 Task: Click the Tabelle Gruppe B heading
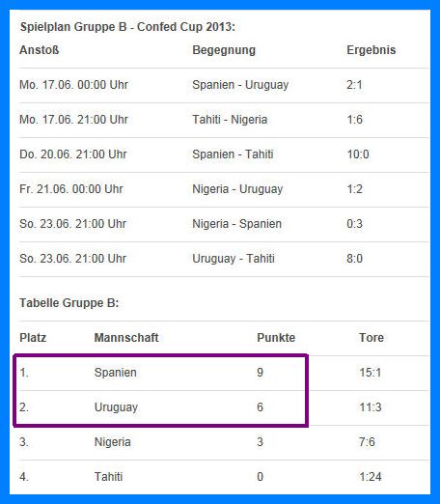point(69,303)
